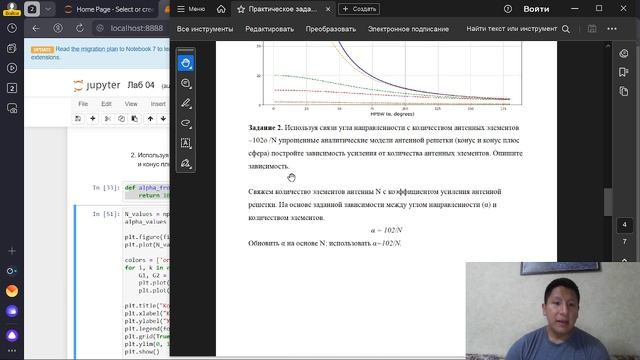
Task: Open the account icon beside the back arrow
Action: (58, 28)
